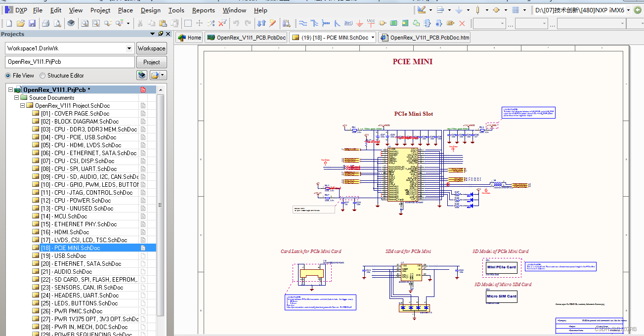
Task: Collapse the Source Documents tree node
Action: (16, 97)
